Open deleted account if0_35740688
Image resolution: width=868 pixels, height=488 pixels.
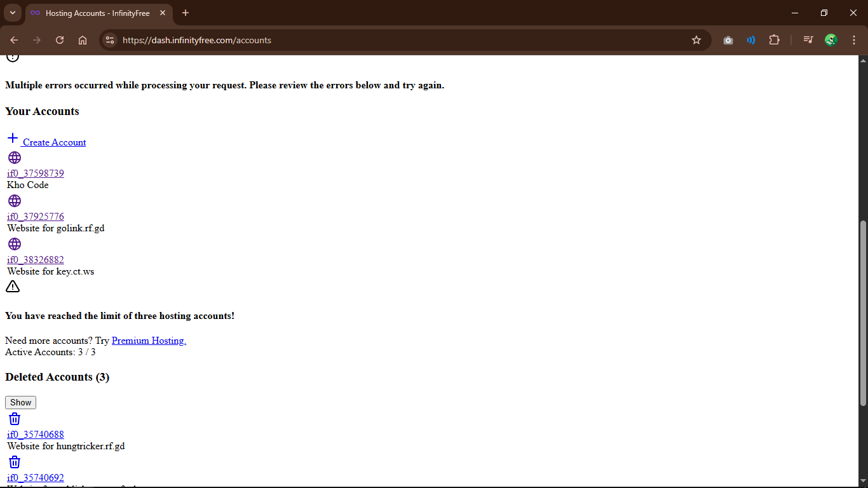[36, 435]
